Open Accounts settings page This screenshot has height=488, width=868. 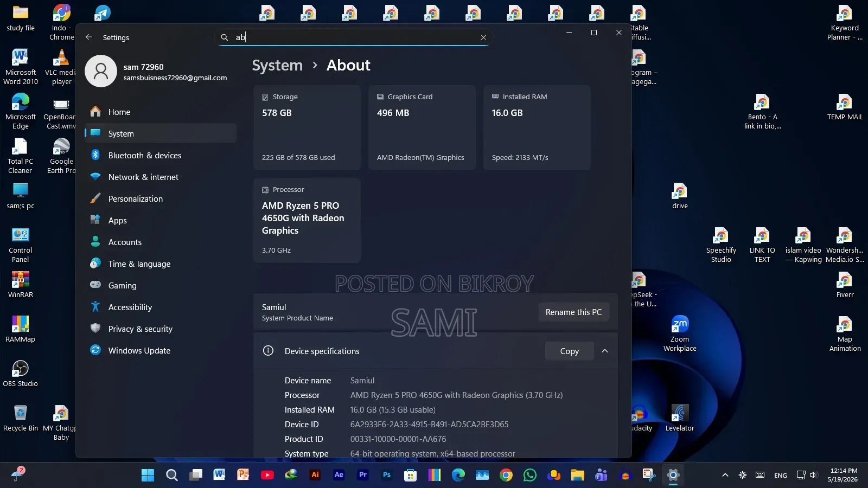(x=161, y=242)
